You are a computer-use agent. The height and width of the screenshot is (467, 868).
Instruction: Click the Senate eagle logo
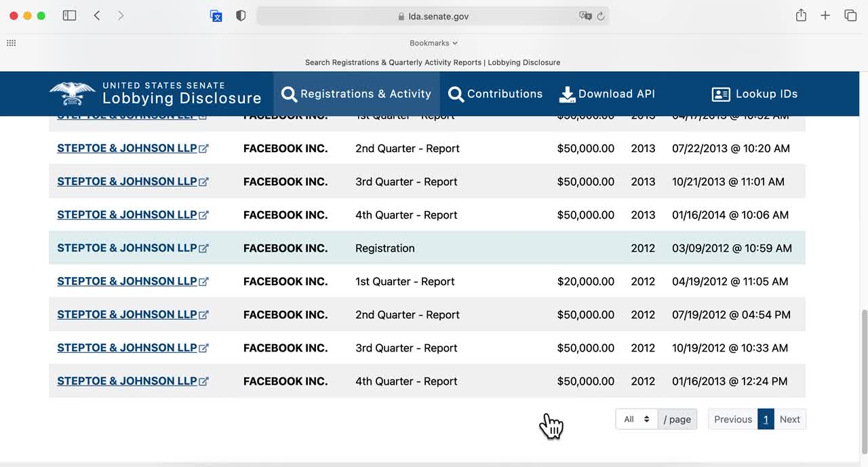coord(73,94)
